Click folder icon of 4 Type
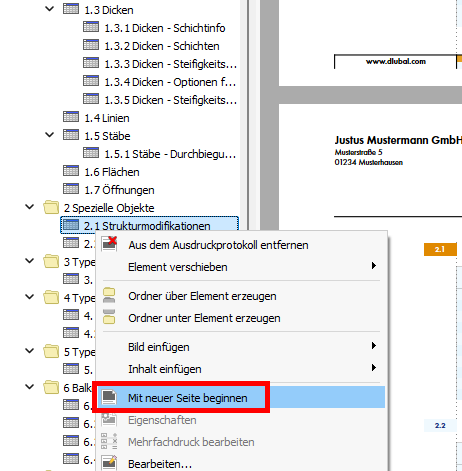The image size is (462, 471). tap(51, 297)
